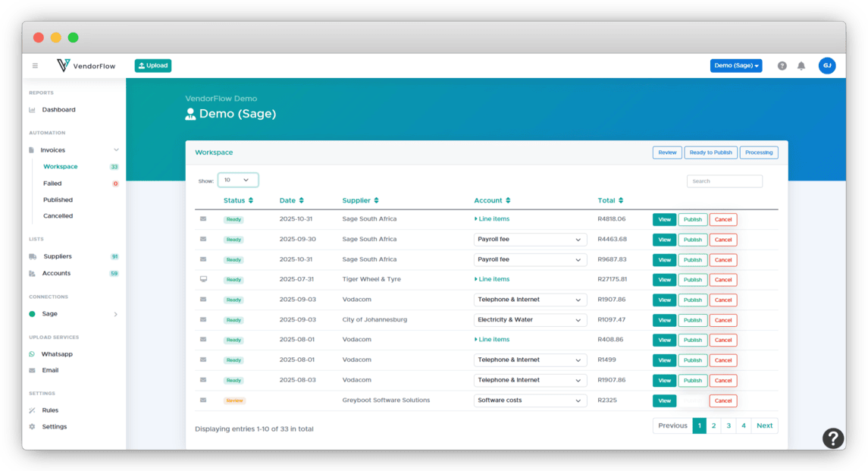Click the monitor icon on the Tiger Wheel & Tyre row

(202, 279)
